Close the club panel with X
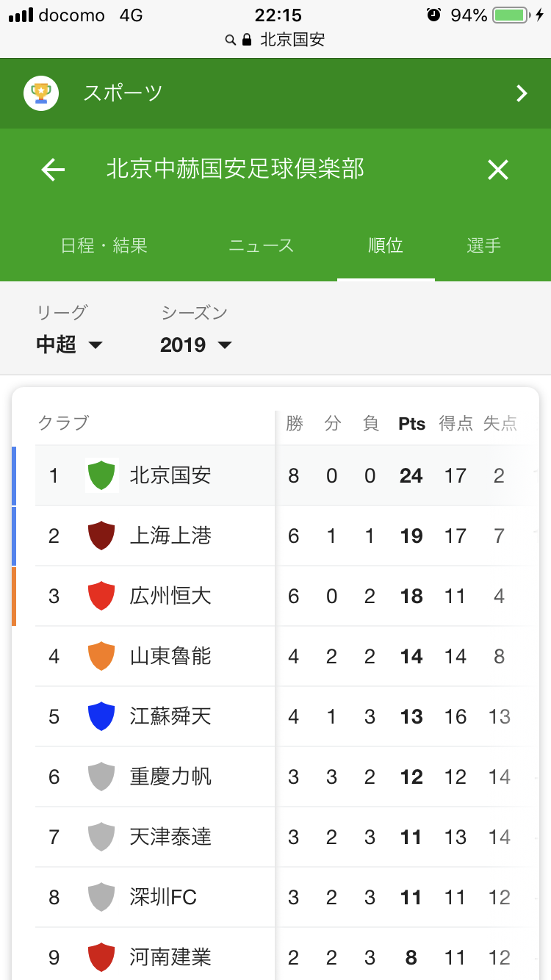Image resolution: width=551 pixels, height=980 pixels. pyautogui.click(x=498, y=170)
